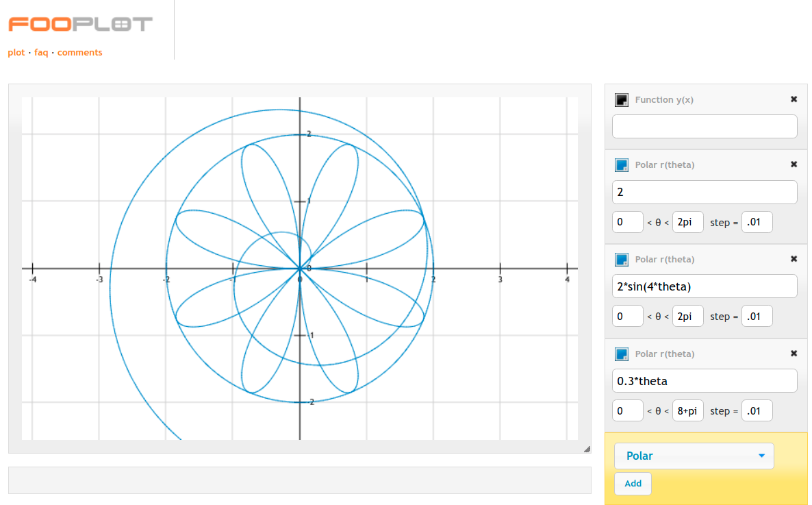The height and width of the screenshot is (505, 812).
Task: Click the Add button
Action: [632, 483]
